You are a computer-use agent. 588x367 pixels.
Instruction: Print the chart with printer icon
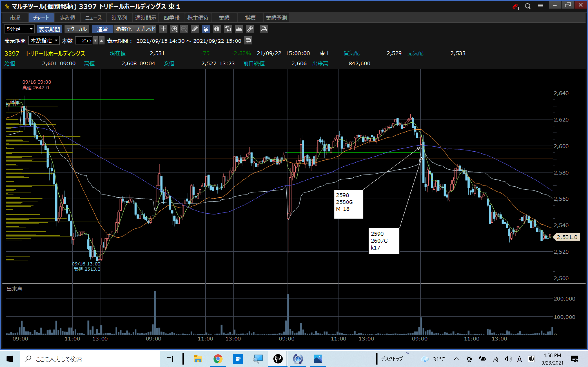coord(264,29)
